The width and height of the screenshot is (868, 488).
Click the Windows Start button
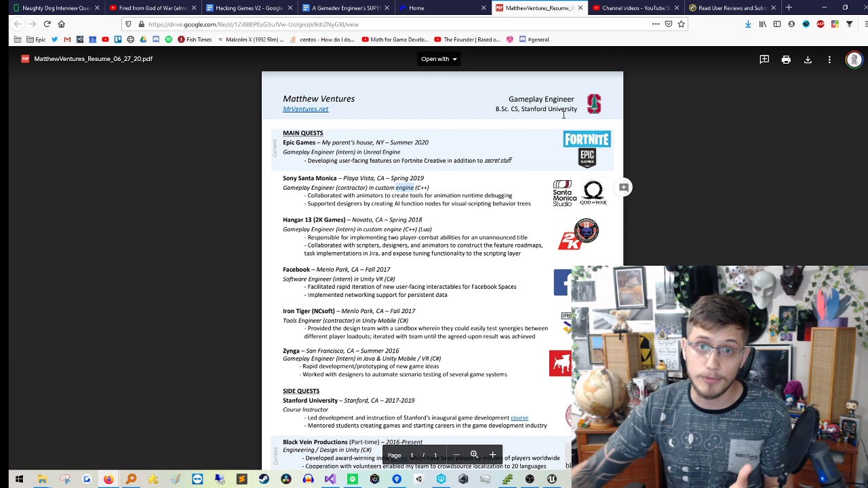click(19, 479)
